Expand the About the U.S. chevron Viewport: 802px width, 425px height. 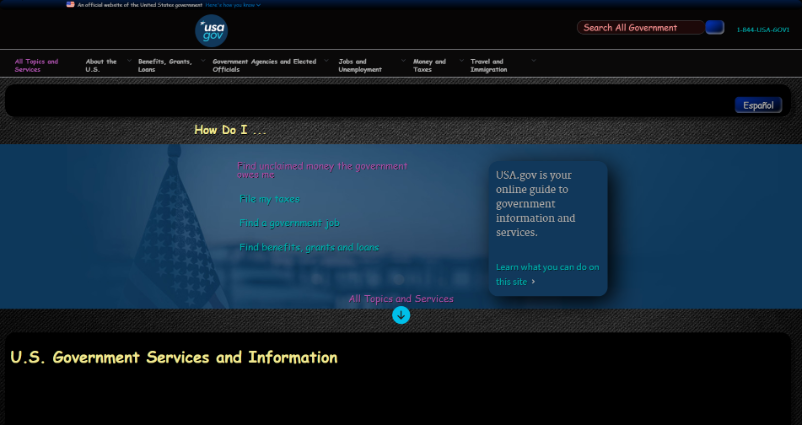tap(129, 61)
